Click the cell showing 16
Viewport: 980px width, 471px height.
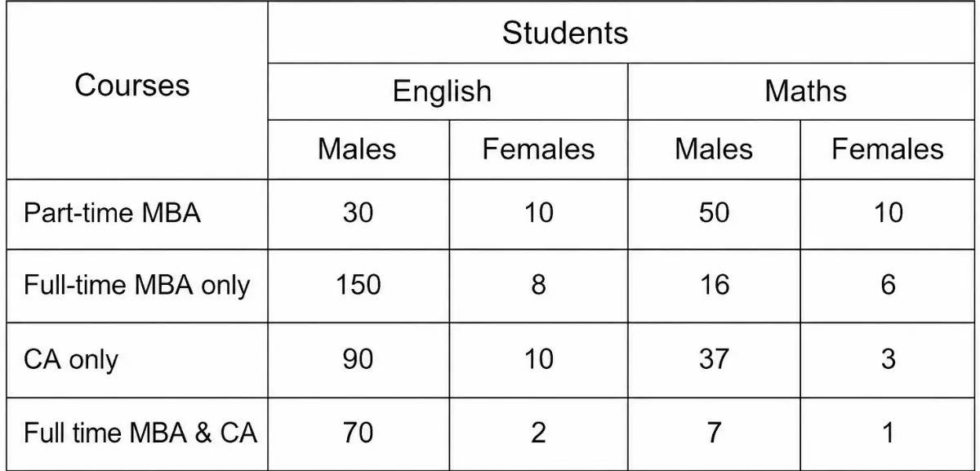714,286
